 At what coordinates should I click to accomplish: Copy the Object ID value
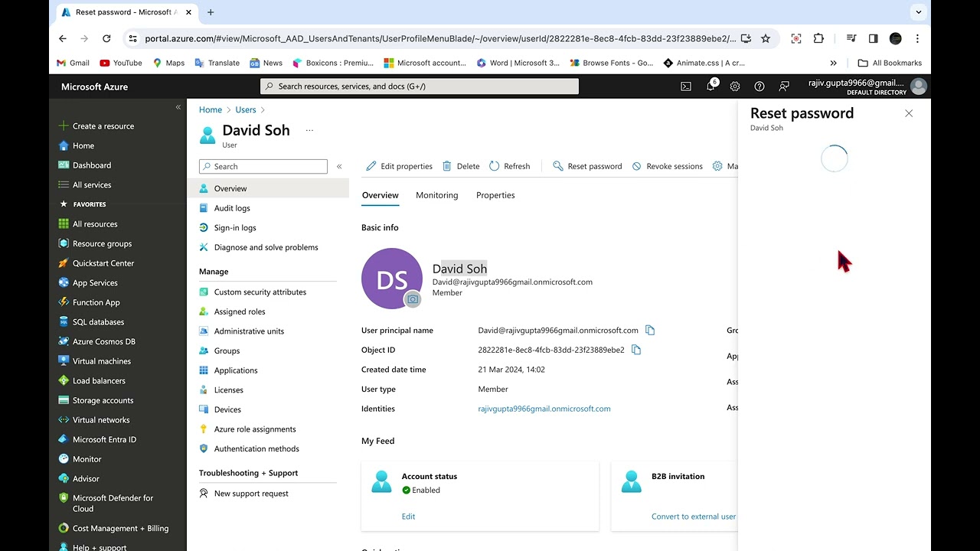click(x=636, y=350)
